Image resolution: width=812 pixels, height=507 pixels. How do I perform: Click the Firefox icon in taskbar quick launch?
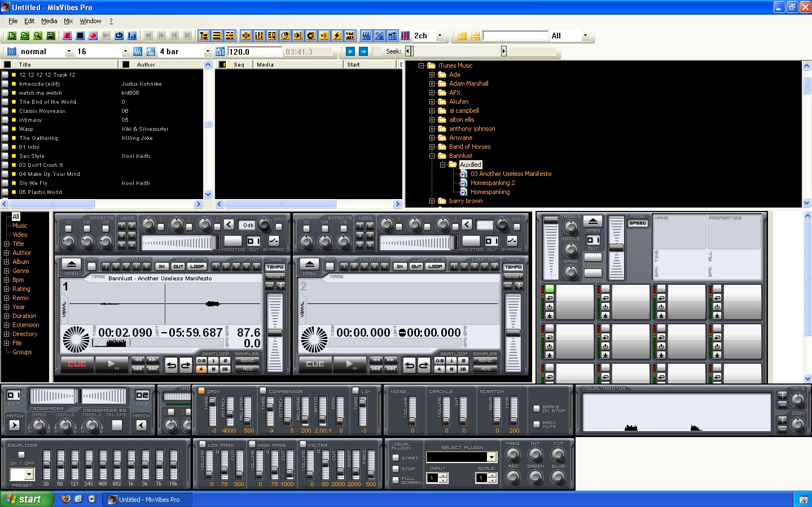pyautogui.click(x=66, y=499)
